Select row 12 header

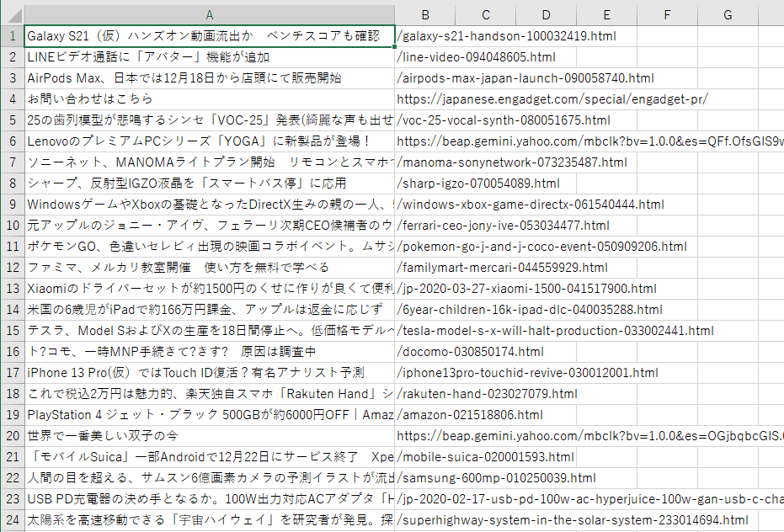(13, 268)
